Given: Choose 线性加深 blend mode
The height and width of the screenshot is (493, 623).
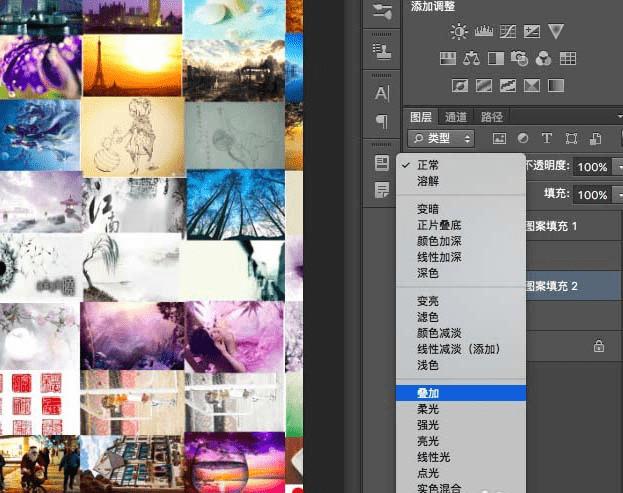Looking at the screenshot, I should coord(461,257).
